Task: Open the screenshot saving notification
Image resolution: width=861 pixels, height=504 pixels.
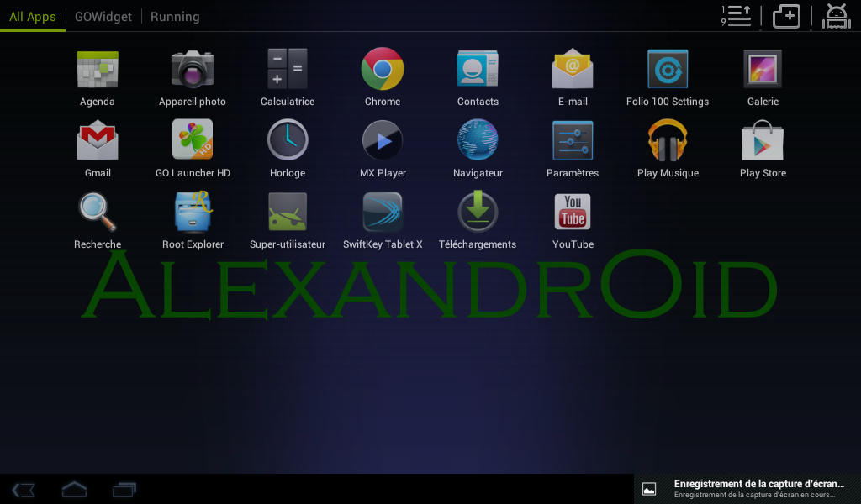Action: [747, 489]
